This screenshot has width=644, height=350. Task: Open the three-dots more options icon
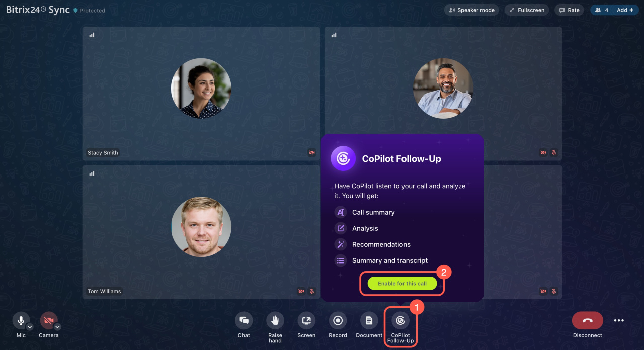click(619, 320)
